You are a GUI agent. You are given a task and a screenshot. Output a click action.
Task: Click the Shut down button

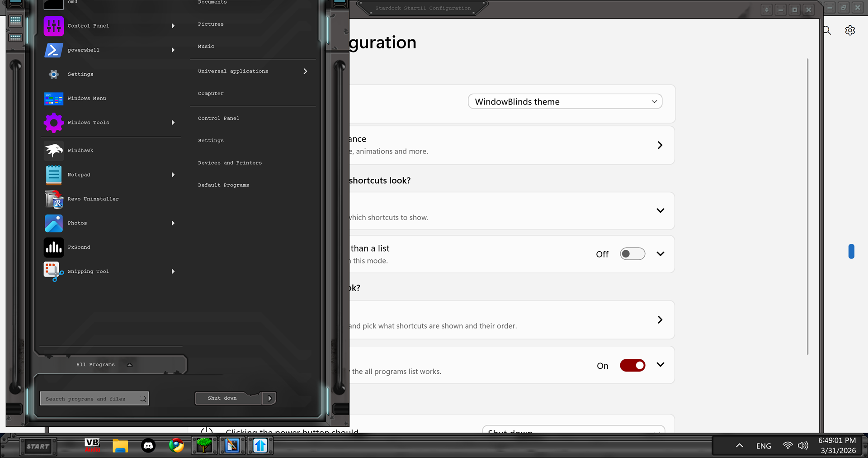222,398
